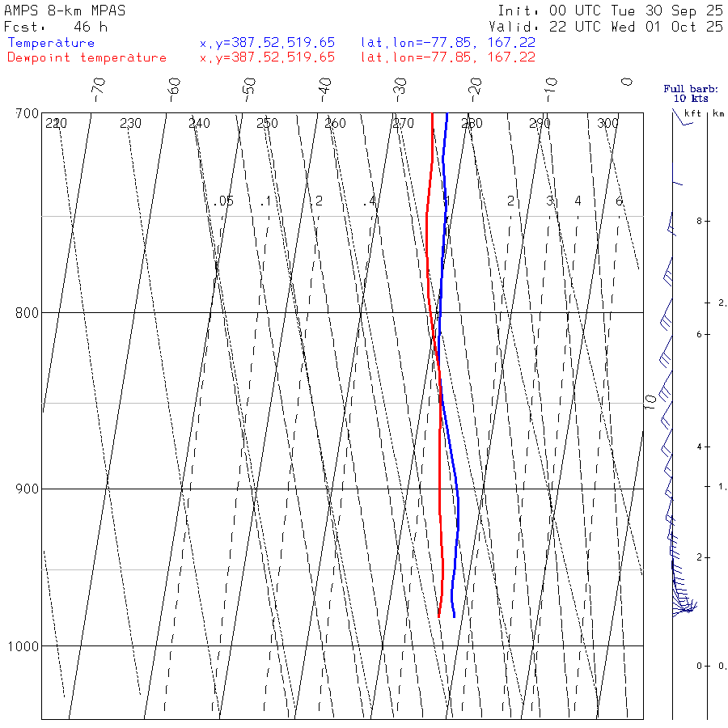Viewport: 728px width, 728px height.
Task: Click the "8" kft height tick label
Action: click(x=699, y=221)
